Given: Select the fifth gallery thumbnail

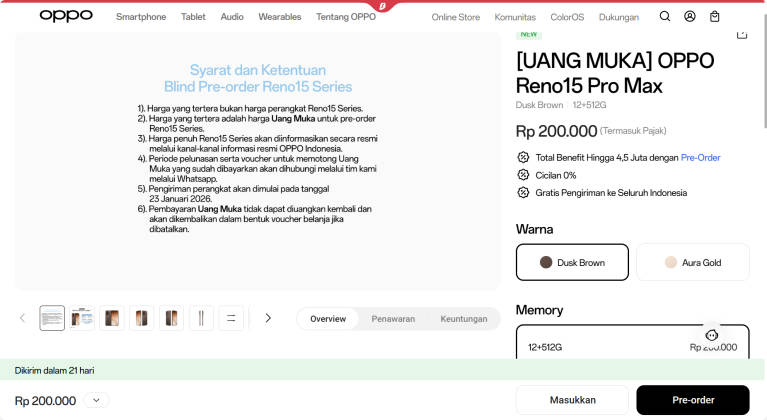Looking at the screenshot, I should pyautogui.click(x=171, y=318).
